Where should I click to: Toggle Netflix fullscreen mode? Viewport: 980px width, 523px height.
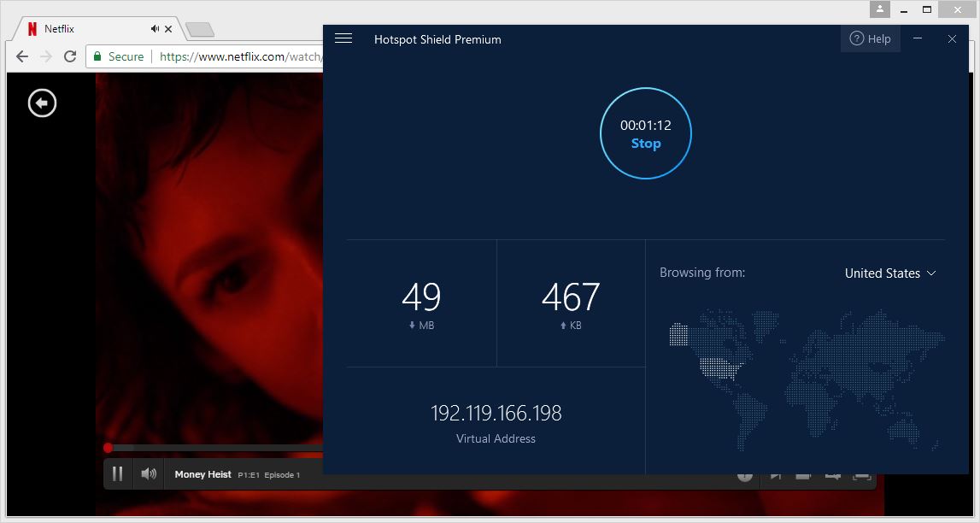(x=862, y=475)
